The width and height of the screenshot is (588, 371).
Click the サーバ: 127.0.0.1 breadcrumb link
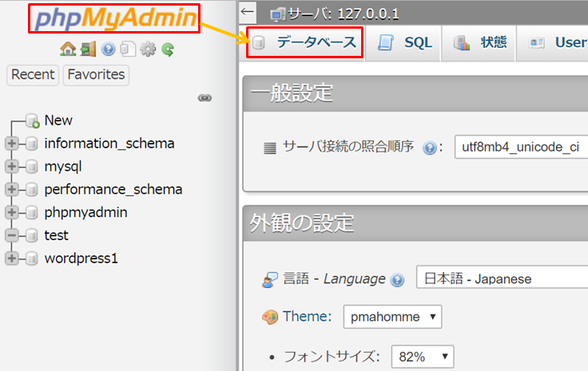coord(343,14)
